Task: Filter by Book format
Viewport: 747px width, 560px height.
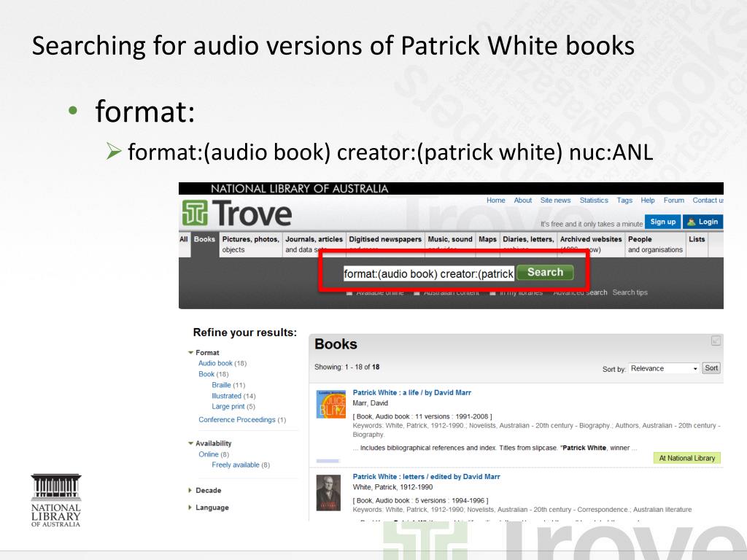Action: (x=206, y=374)
